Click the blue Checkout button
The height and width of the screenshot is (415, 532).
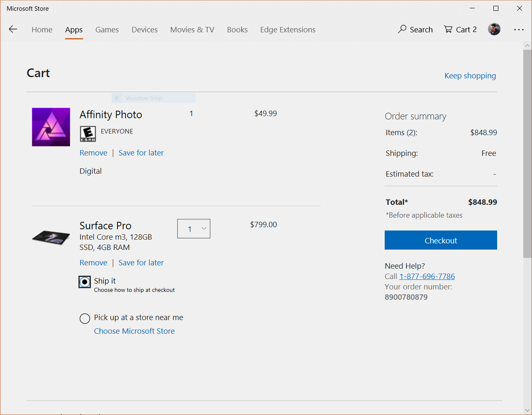tap(441, 240)
